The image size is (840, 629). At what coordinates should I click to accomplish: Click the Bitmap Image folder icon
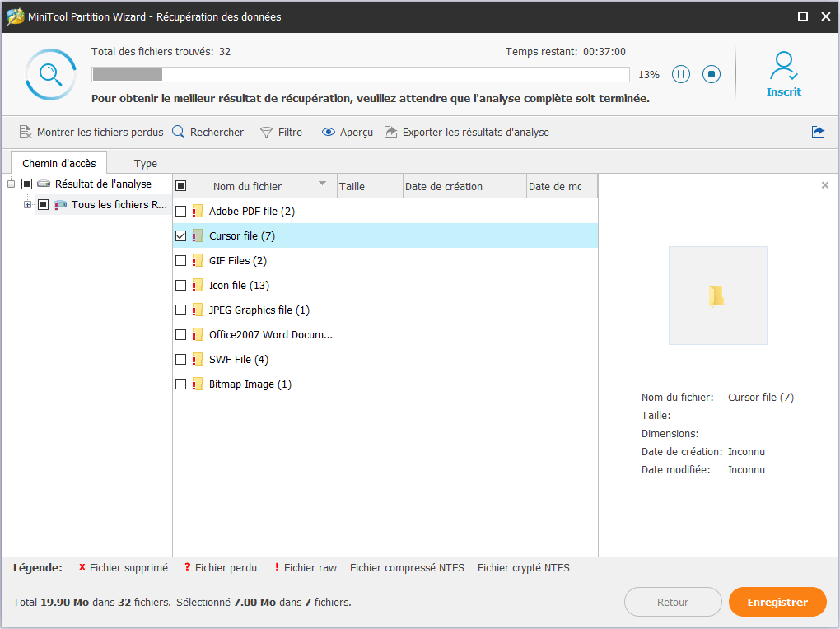point(198,384)
